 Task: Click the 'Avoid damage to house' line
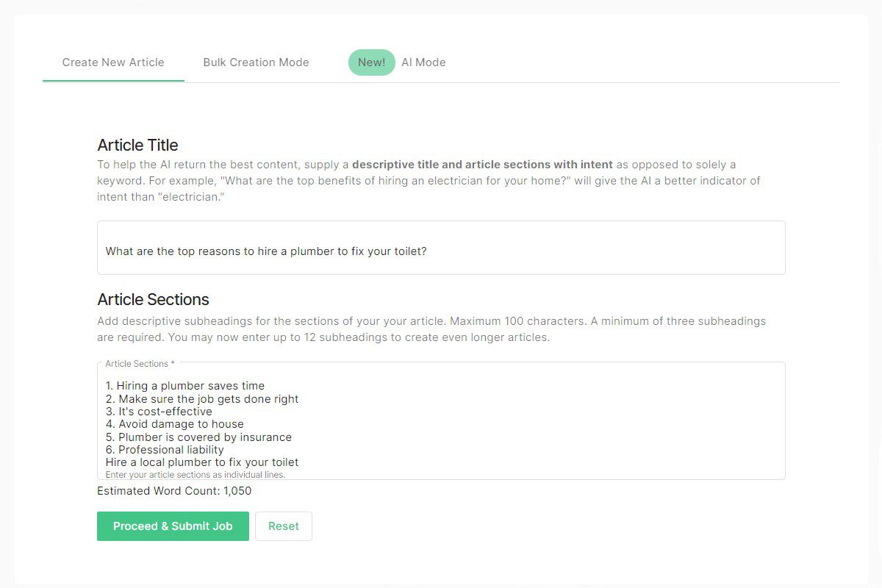click(175, 424)
